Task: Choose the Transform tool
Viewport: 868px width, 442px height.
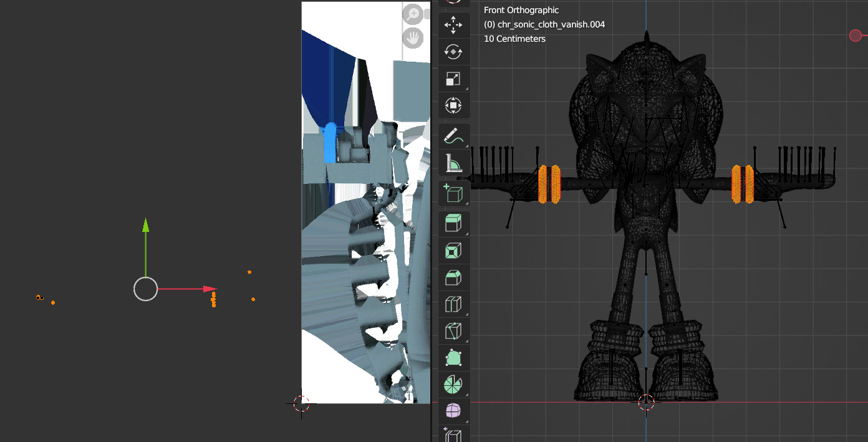Action: [453, 105]
